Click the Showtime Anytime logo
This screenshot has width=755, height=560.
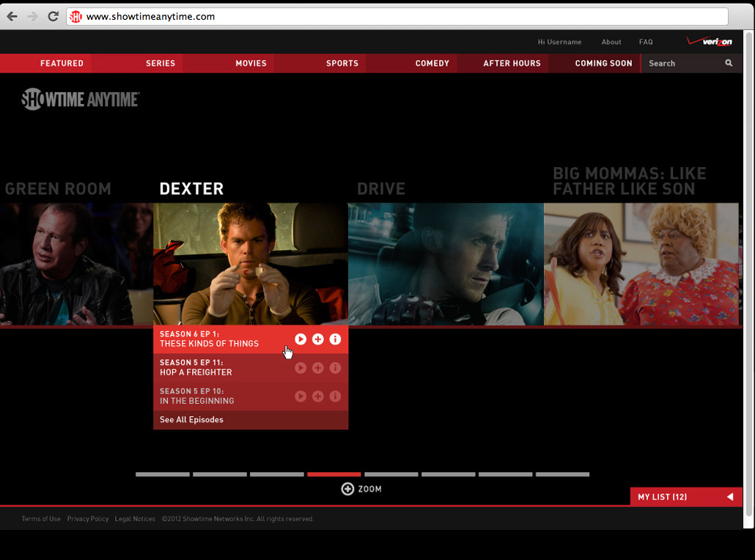tap(81, 99)
